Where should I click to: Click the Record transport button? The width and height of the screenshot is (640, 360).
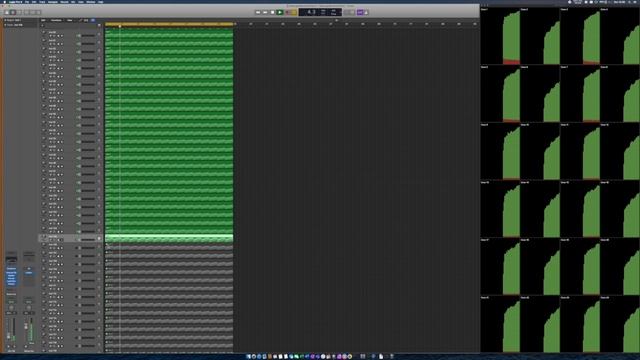point(287,12)
